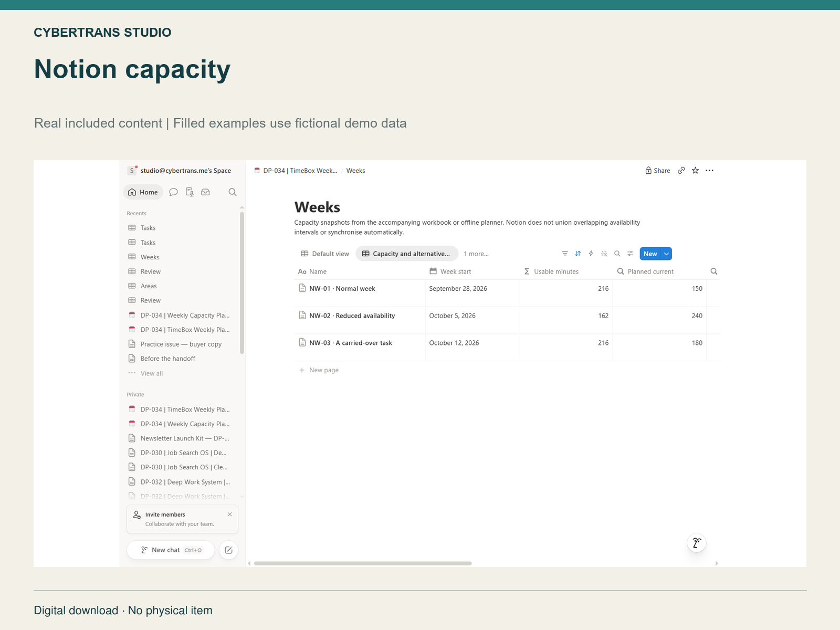Open the studio@cybertrans.me's Space workspace switcher
The width and height of the screenshot is (840, 630).
[180, 171]
